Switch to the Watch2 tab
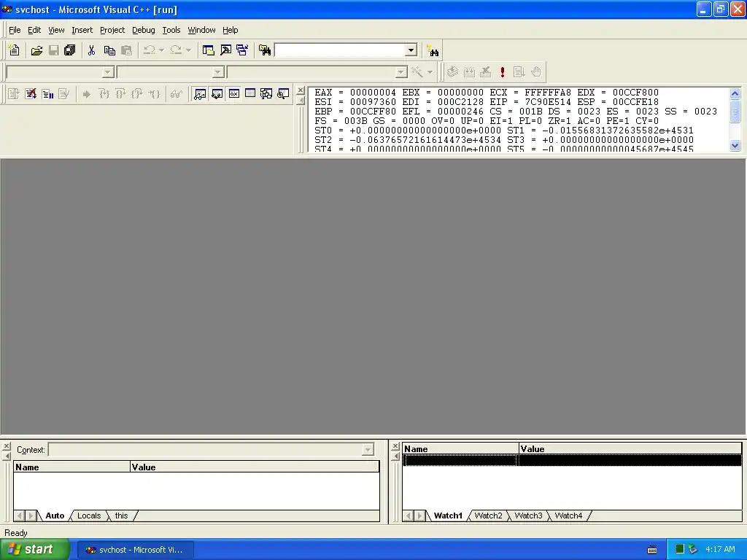This screenshot has width=747, height=560. pos(488,516)
